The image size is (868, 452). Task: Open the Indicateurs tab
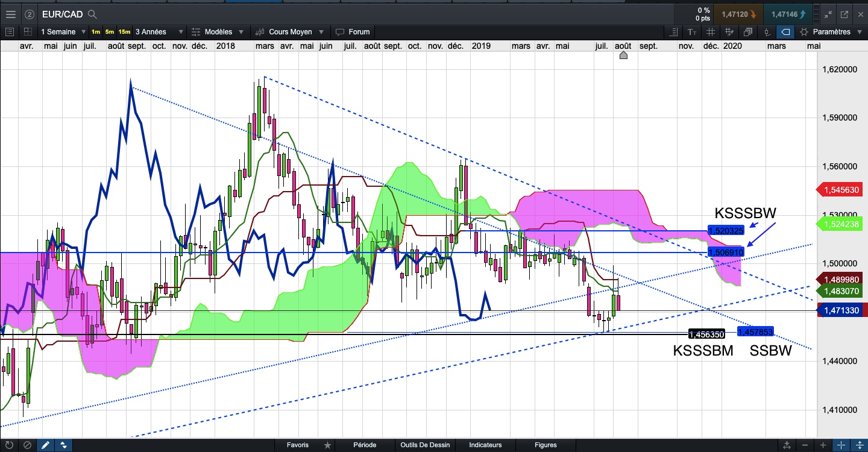tap(485, 445)
